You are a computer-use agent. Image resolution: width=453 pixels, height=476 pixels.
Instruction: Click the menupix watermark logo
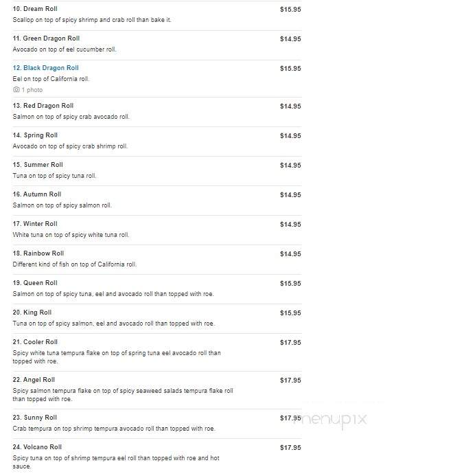click(x=332, y=420)
